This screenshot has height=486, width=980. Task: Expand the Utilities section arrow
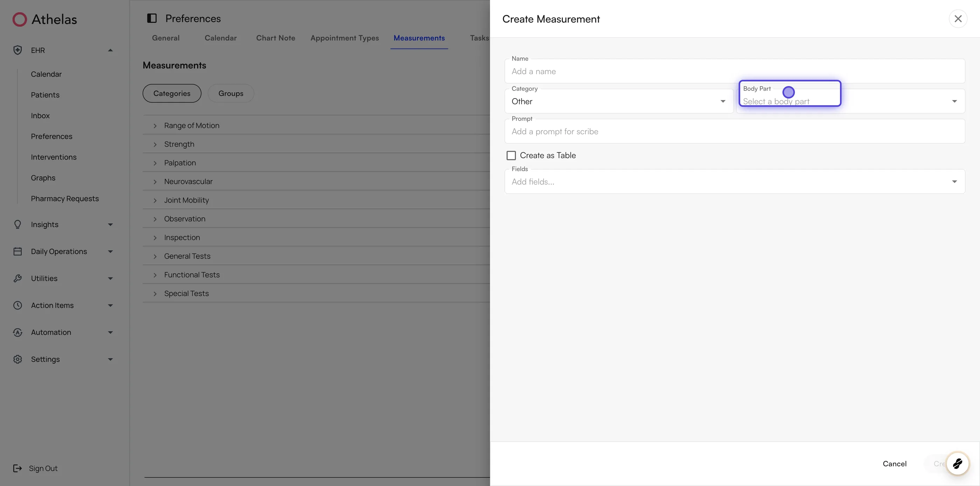[110, 279]
